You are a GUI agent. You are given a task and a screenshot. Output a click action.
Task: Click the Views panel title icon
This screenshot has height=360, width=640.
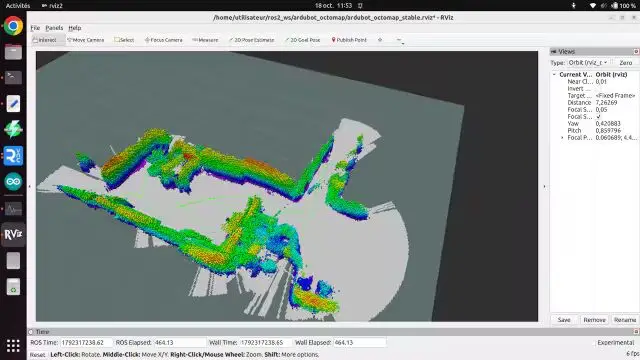point(554,51)
